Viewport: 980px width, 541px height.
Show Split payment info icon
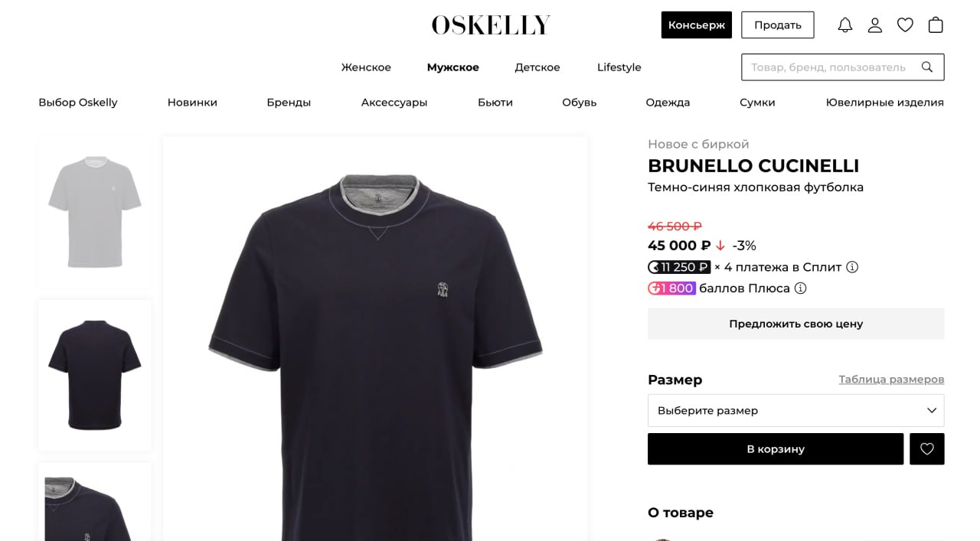point(852,267)
